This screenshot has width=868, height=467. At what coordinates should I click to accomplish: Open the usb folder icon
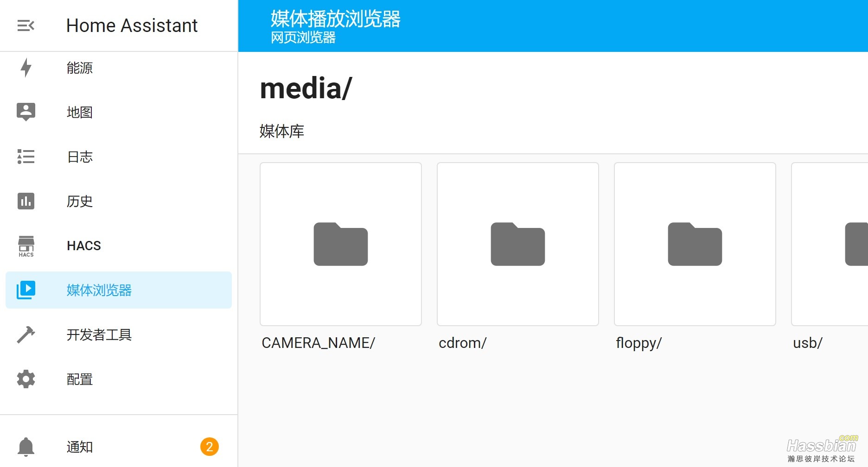pos(856,244)
